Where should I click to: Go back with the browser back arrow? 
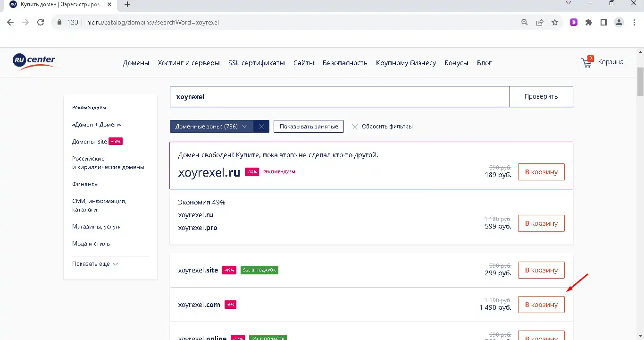10,22
